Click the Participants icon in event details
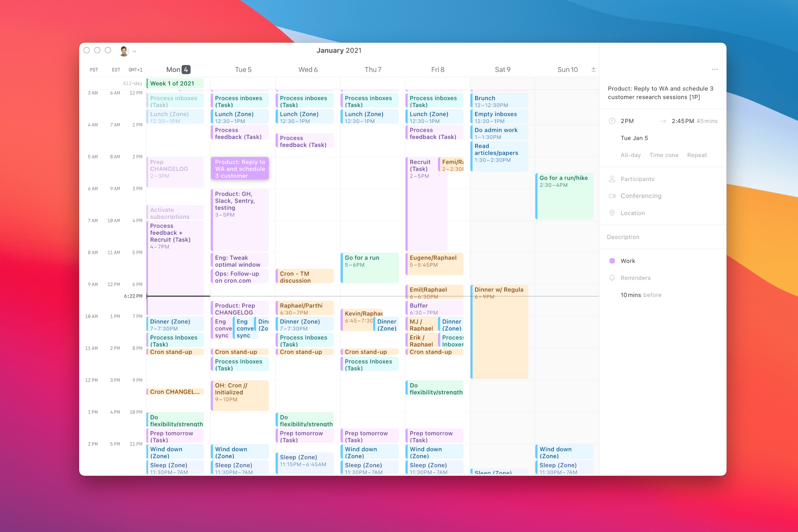The height and width of the screenshot is (532, 798). (x=612, y=179)
